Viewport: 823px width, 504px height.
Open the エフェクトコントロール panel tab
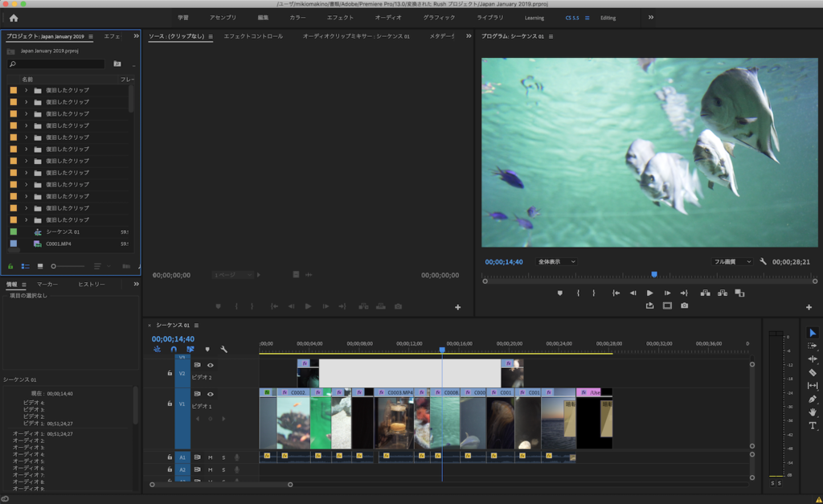(x=253, y=36)
